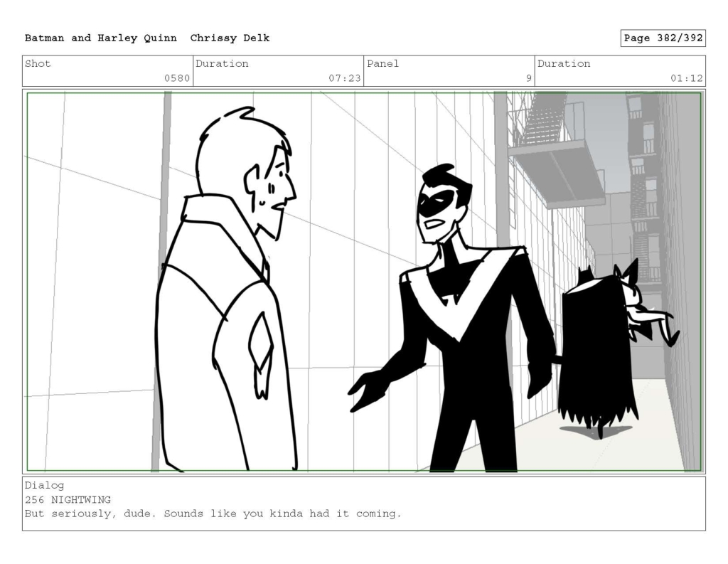
Task: Select the speaker line "256 NIGHTWING"
Action: (x=68, y=500)
